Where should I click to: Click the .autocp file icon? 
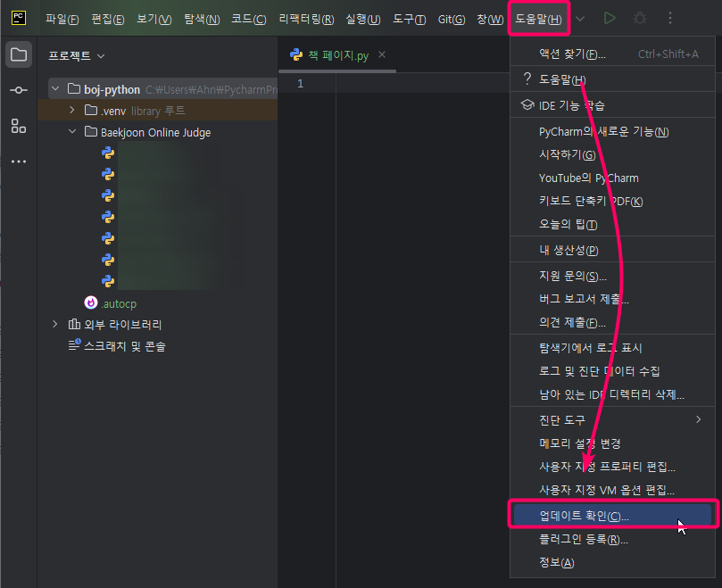tap(91, 302)
